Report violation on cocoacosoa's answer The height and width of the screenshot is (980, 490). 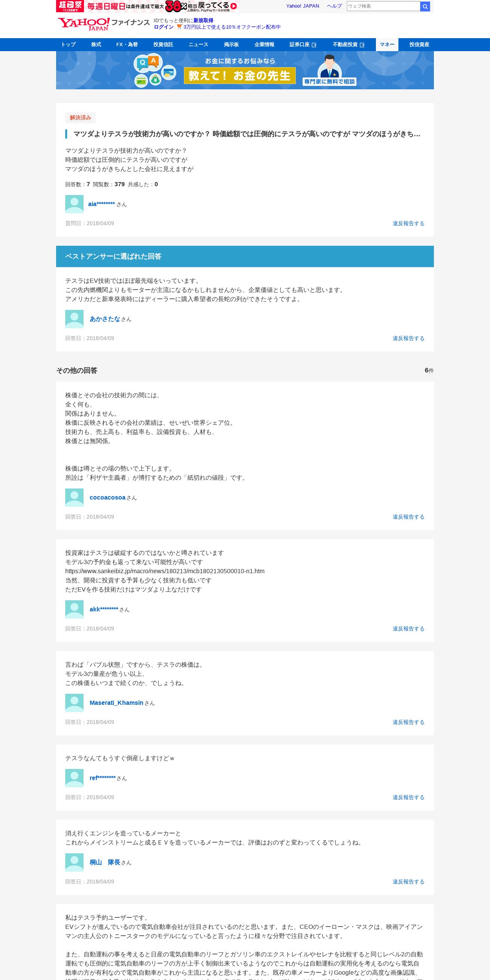[408, 517]
